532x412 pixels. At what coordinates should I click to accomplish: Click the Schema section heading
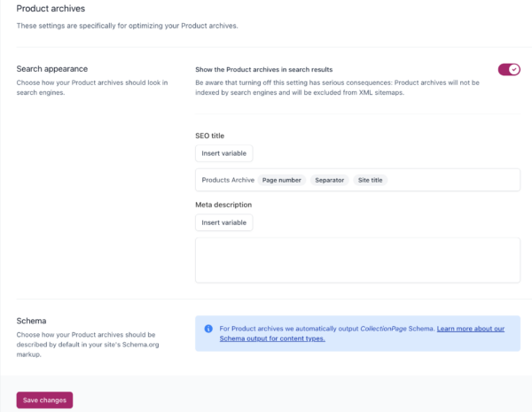(34, 321)
